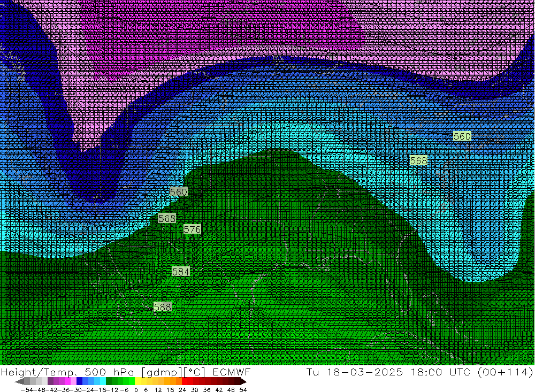This screenshot has width=535, height=392.
Task: Click the '0' value on the color scale
Action: coord(136,390)
